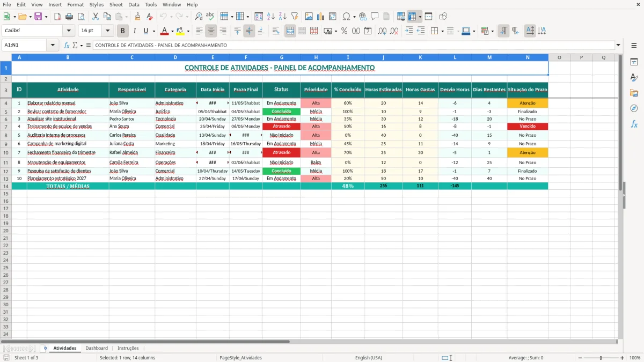The height and width of the screenshot is (362, 644).
Task: Open the background color dropdown arrow
Action: pos(188,31)
